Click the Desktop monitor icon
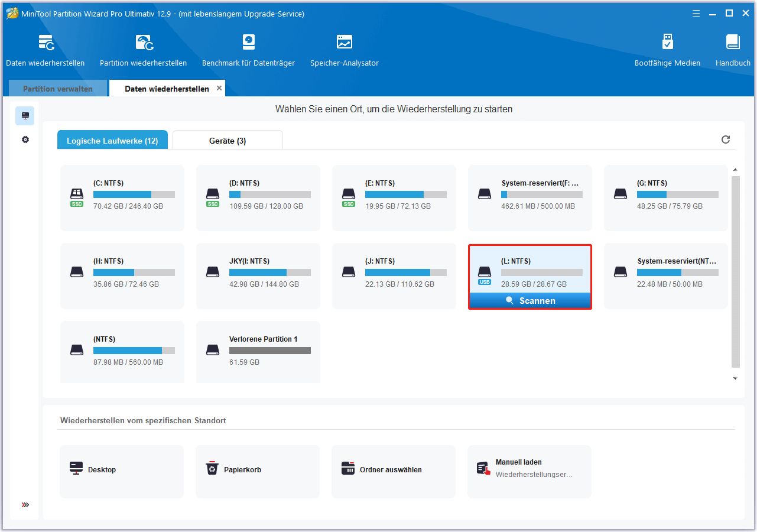This screenshot has height=532, width=757. (76, 469)
